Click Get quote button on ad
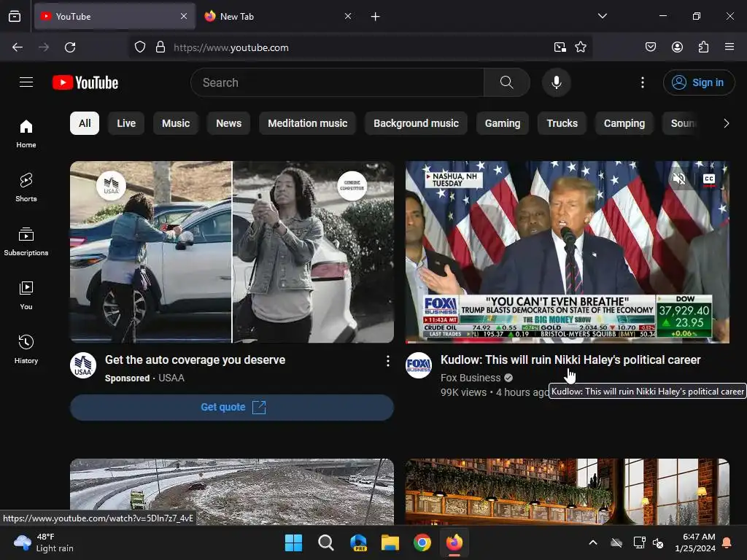The image size is (747, 560). (x=232, y=407)
